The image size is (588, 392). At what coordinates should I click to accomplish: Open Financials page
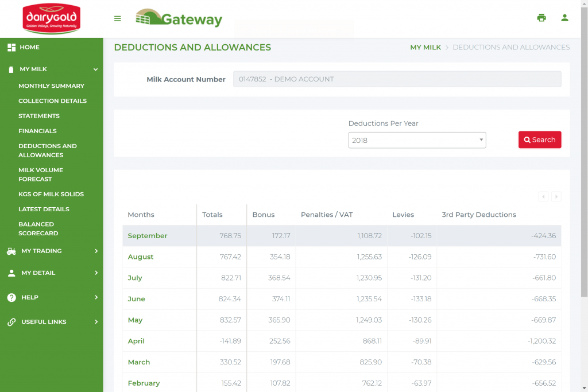(x=37, y=131)
